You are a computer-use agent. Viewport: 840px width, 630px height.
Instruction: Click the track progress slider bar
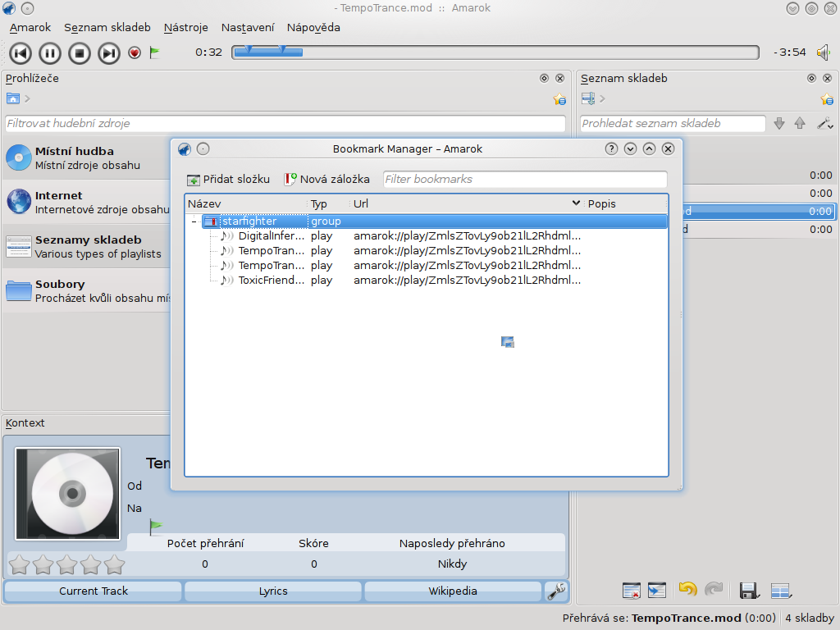pos(495,52)
